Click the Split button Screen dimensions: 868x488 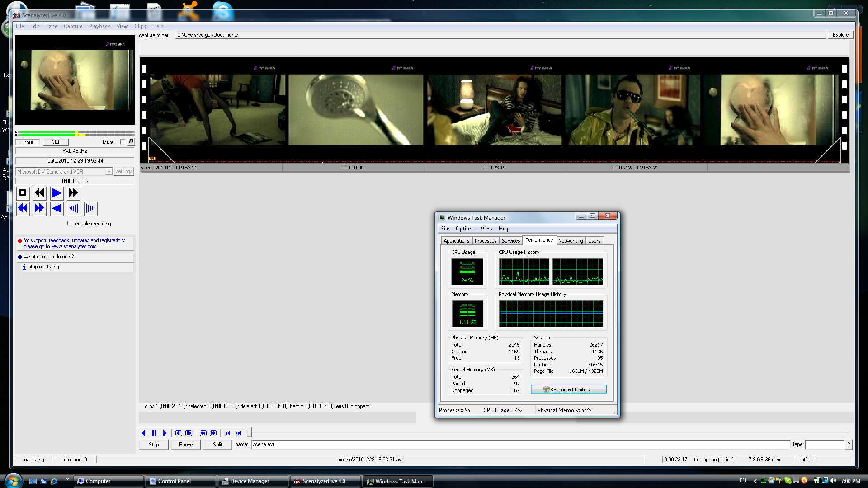[217, 445]
